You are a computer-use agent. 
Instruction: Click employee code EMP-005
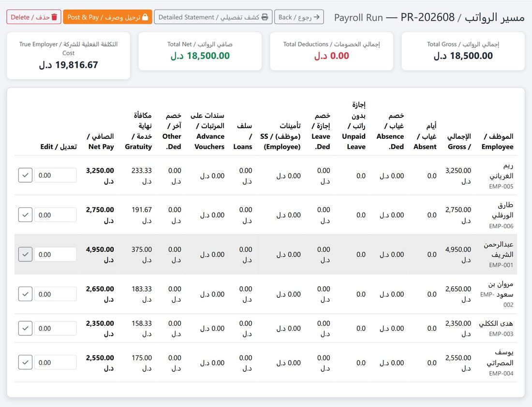point(501,186)
